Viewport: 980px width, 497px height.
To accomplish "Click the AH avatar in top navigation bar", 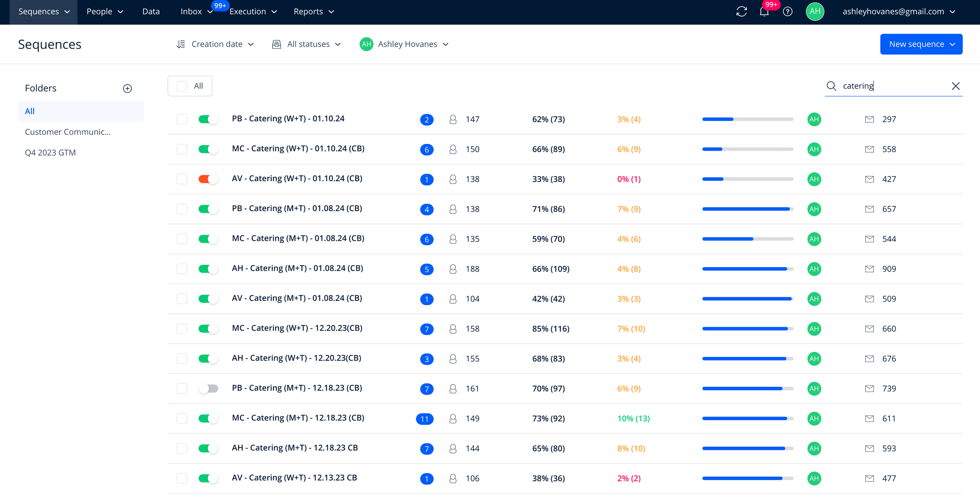I will click(x=815, y=11).
